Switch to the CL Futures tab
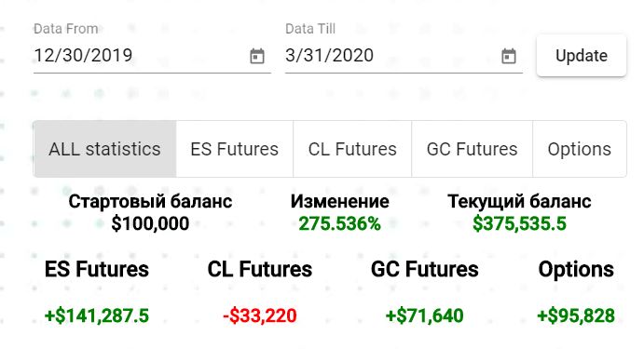The image size is (644, 349). (x=352, y=149)
